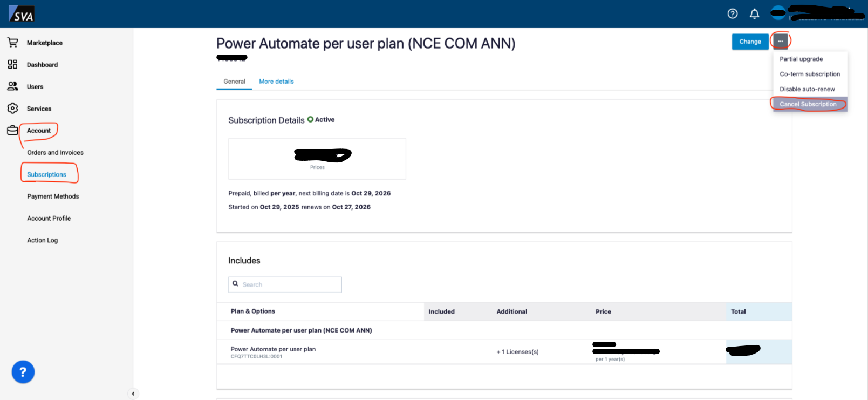Image resolution: width=868 pixels, height=400 pixels.
Task: Switch to the More details tab
Action: coord(276,82)
